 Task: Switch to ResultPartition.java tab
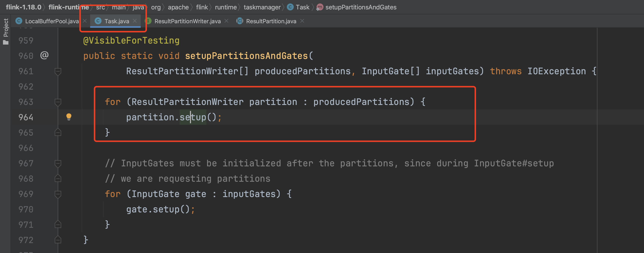[271, 21]
